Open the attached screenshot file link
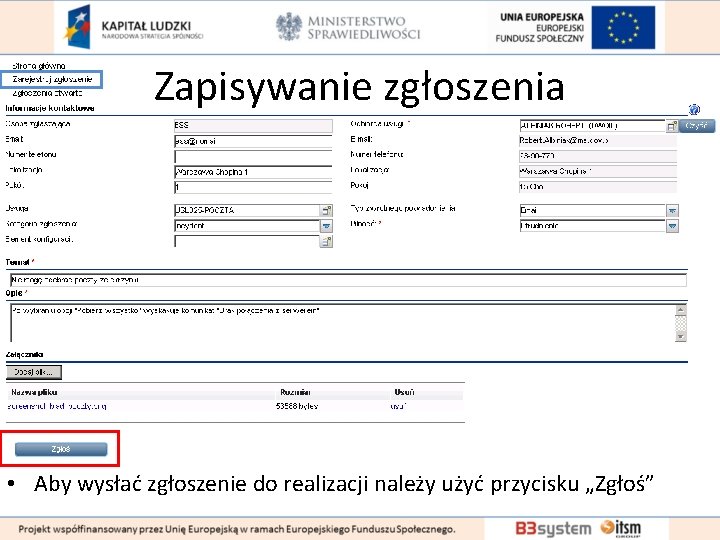 [57, 406]
